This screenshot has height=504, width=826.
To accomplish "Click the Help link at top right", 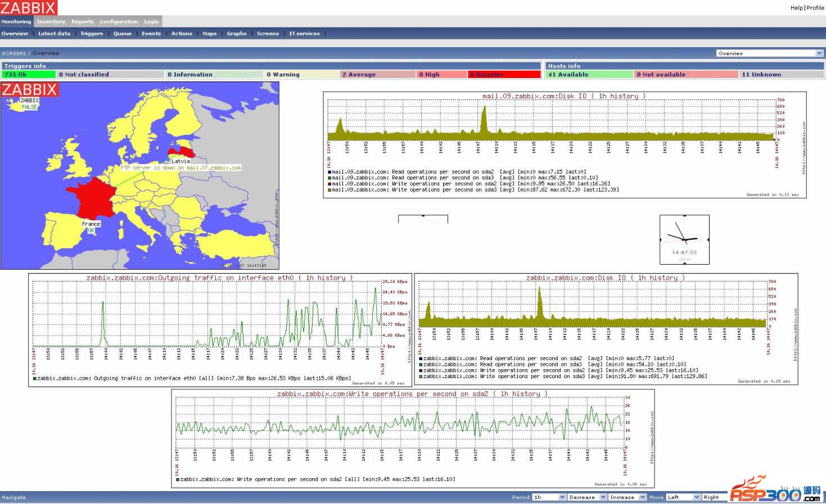I will point(796,8).
